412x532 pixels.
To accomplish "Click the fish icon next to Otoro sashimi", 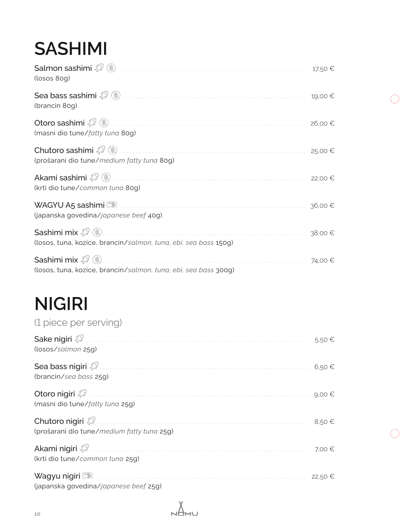I will click(92, 123).
